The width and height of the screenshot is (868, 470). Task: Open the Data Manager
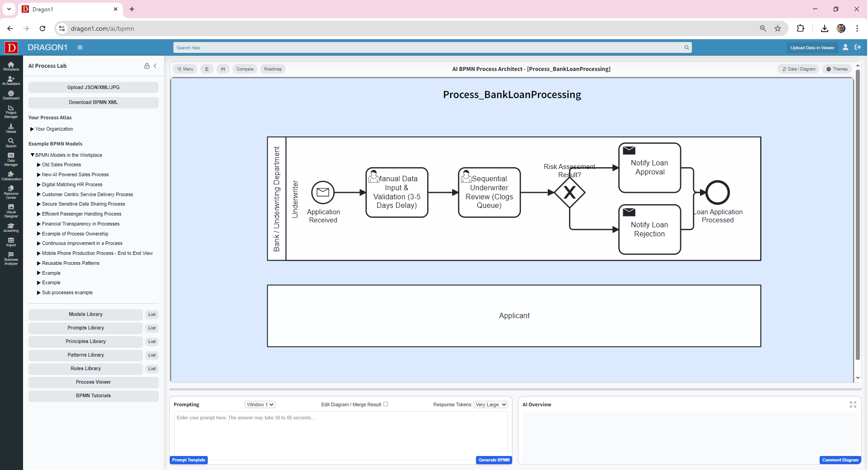click(x=10, y=160)
